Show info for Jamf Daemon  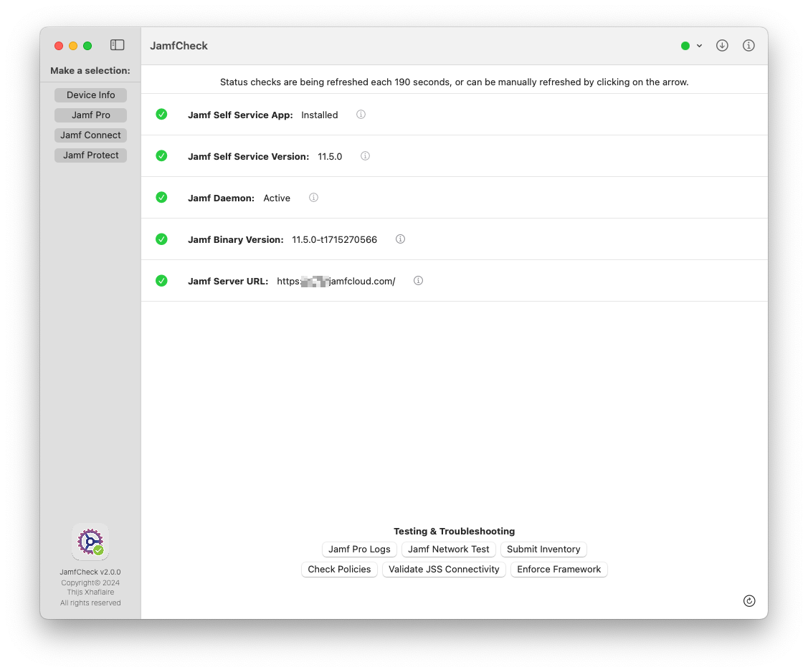click(313, 197)
